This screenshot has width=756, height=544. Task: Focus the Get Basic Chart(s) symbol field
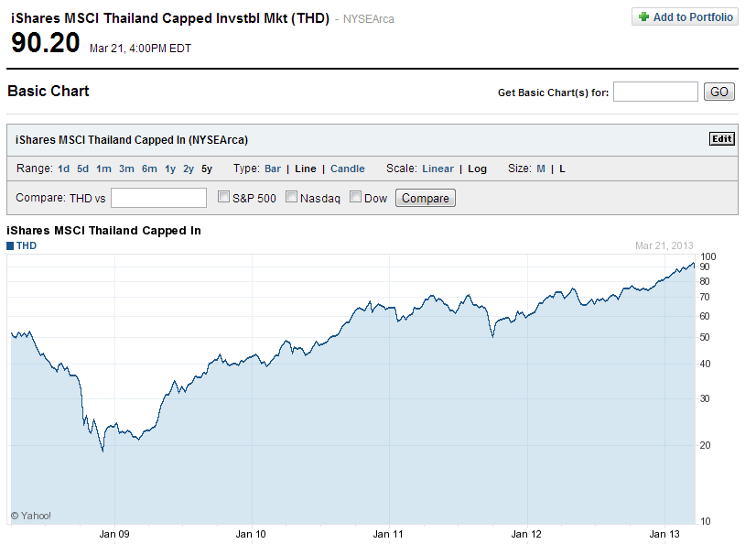(x=655, y=92)
